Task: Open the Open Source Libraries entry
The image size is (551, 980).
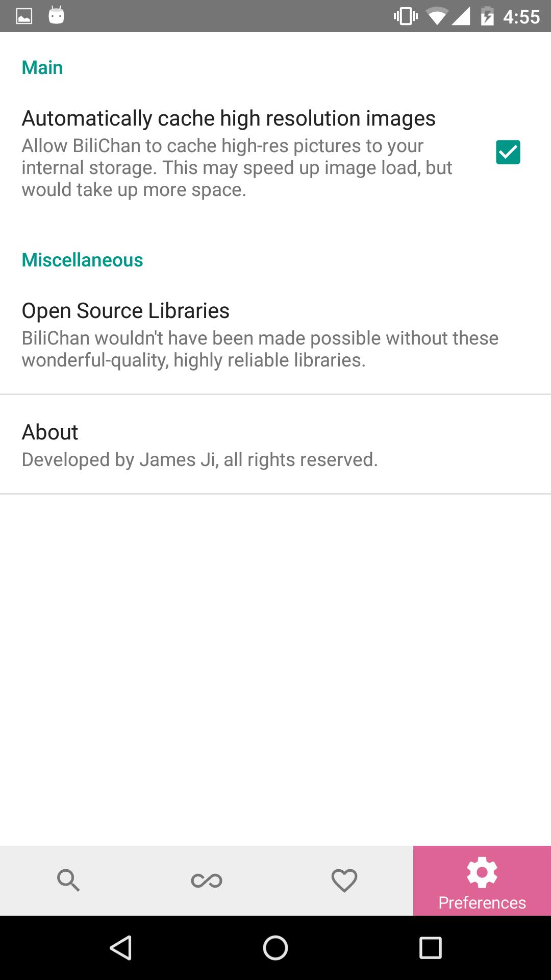Action: click(x=126, y=310)
